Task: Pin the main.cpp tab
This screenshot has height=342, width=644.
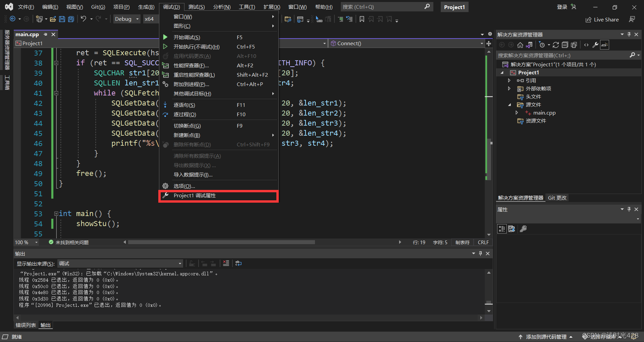Action: point(45,34)
